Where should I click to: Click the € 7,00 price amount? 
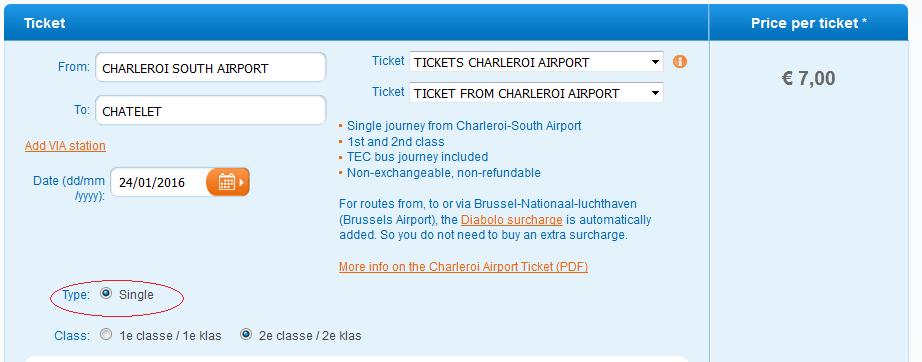809,78
